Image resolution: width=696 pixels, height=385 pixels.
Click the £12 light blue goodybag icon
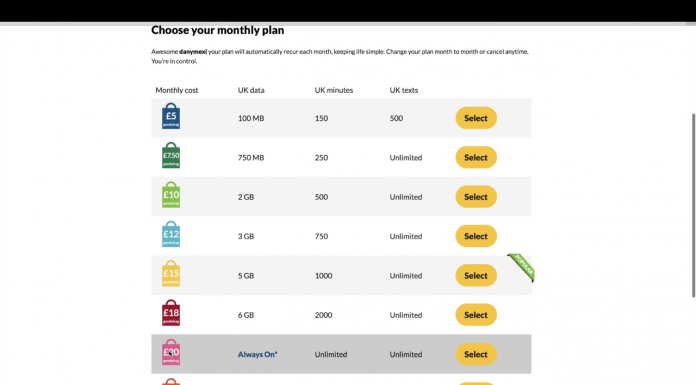(171, 234)
